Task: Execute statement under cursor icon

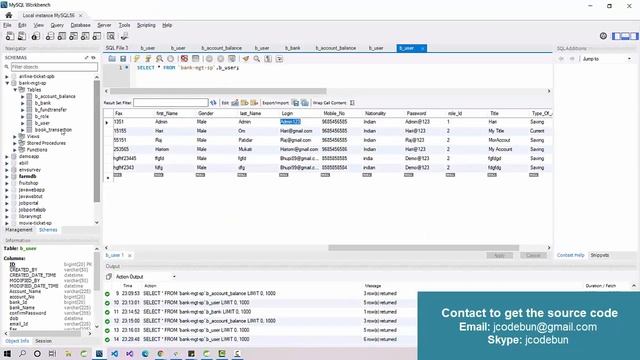Action: [148, 59]
